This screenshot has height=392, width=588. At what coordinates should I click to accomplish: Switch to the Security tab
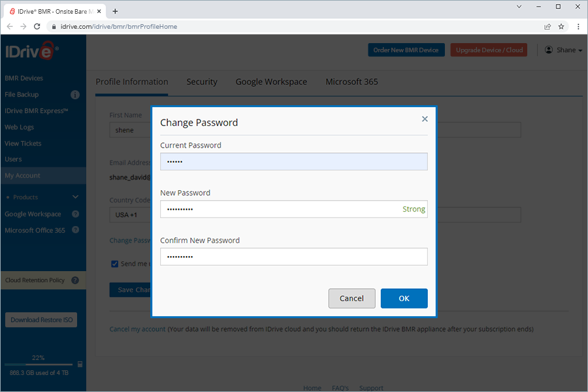point(202,82)
